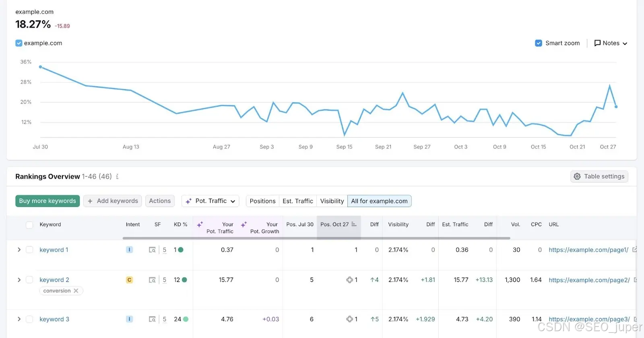Viewport: 644px width, 338px height.
Task: Open the https://example.com/page1/ URL
Action: click(x=588, y=250)
